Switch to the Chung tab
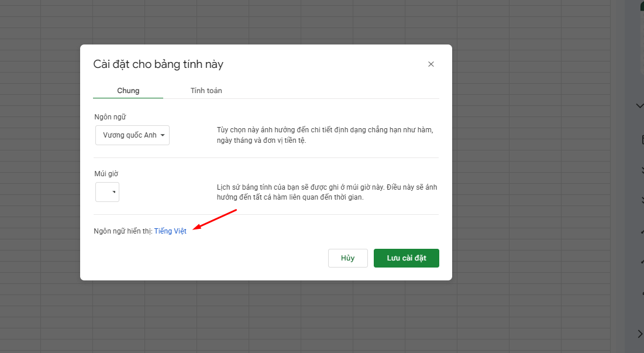This screenshot has height=353, width=644. [x=128, y=91]
